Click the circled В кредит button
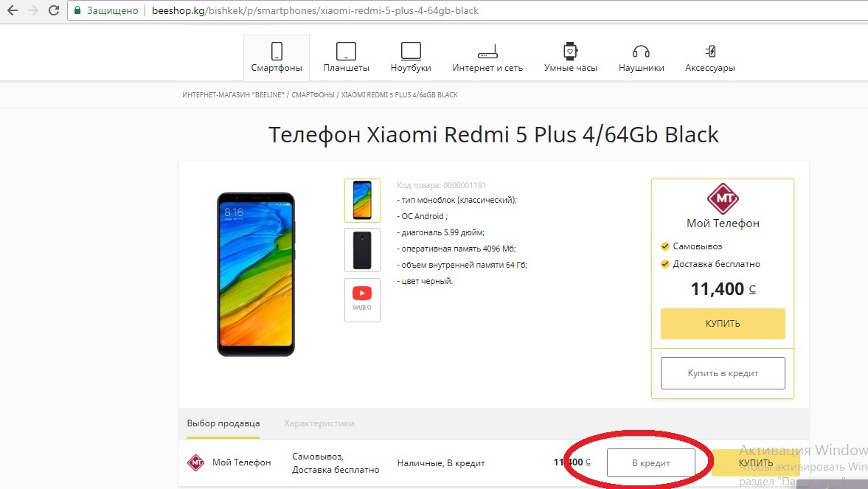Viewport: 868px width, 489px height. (x=651, y=463)
